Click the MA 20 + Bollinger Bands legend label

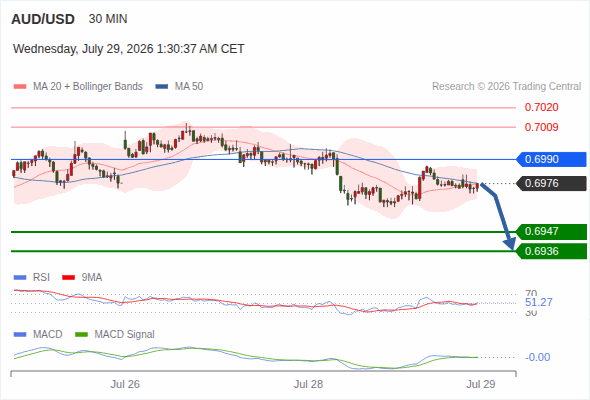[88, 87]
